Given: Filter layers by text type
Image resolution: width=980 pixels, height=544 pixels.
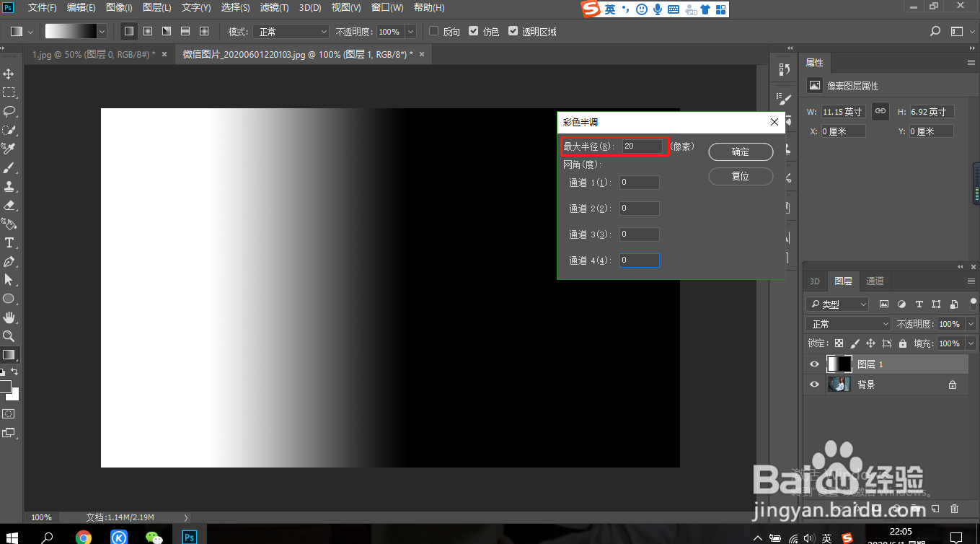Looking at the screenshot, I should point(919,304).
